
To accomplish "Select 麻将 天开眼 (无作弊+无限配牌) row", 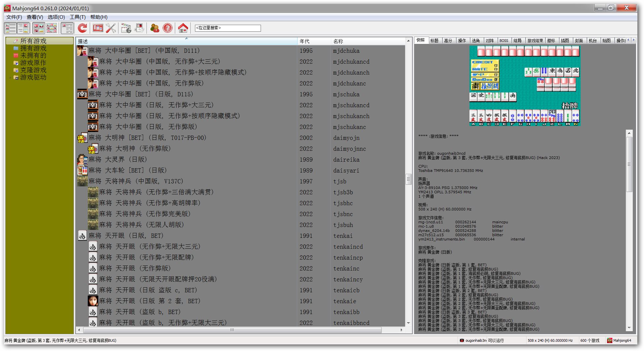I will (241, 258).
